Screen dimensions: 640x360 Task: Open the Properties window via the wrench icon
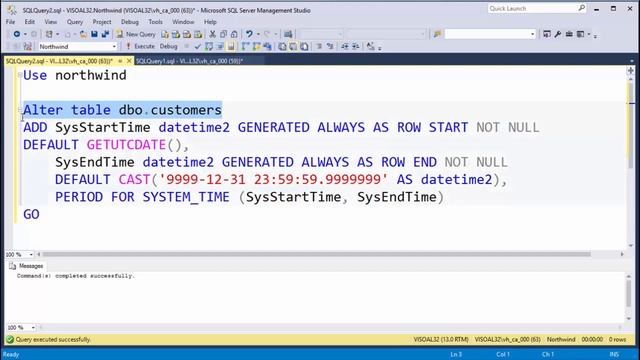(558, 34)
